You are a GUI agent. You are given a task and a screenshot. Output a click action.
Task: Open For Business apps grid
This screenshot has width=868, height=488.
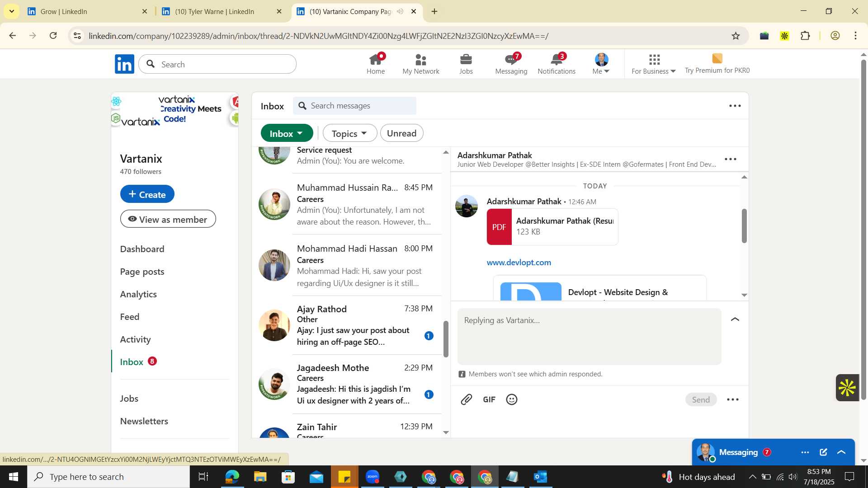[x=654, y=64]
